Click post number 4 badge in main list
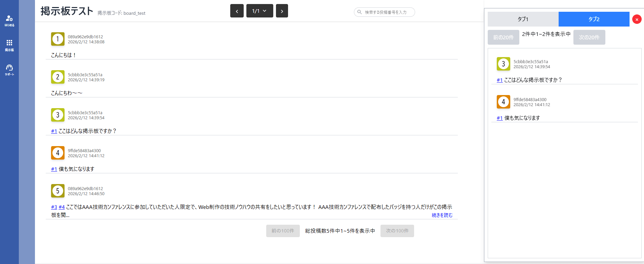 tap(58, 153)
